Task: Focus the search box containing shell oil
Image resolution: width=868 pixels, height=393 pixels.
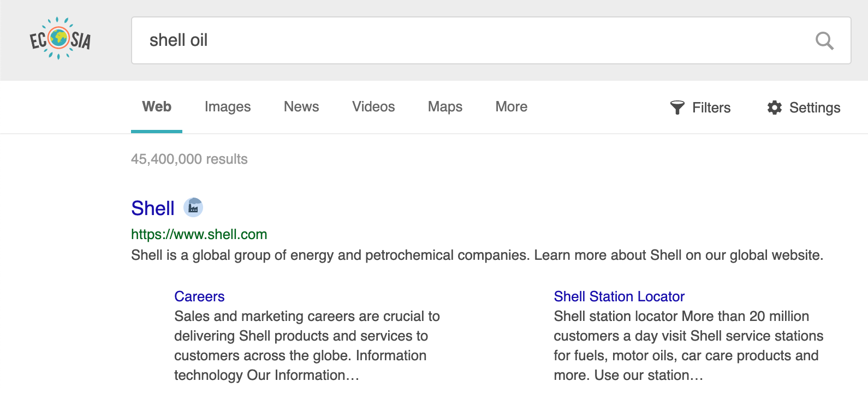Action: tap(491, 40)
